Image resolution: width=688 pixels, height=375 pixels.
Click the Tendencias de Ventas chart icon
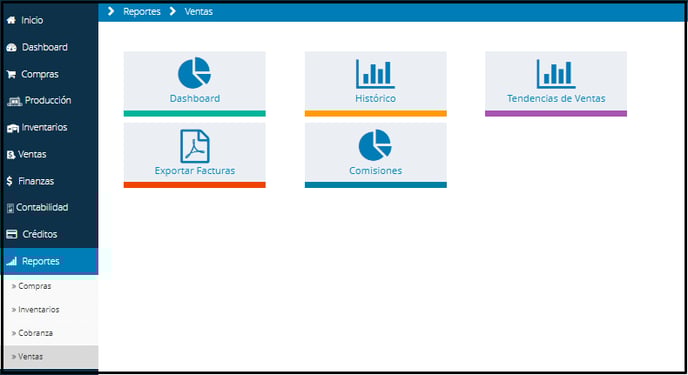tap(556, 74)
